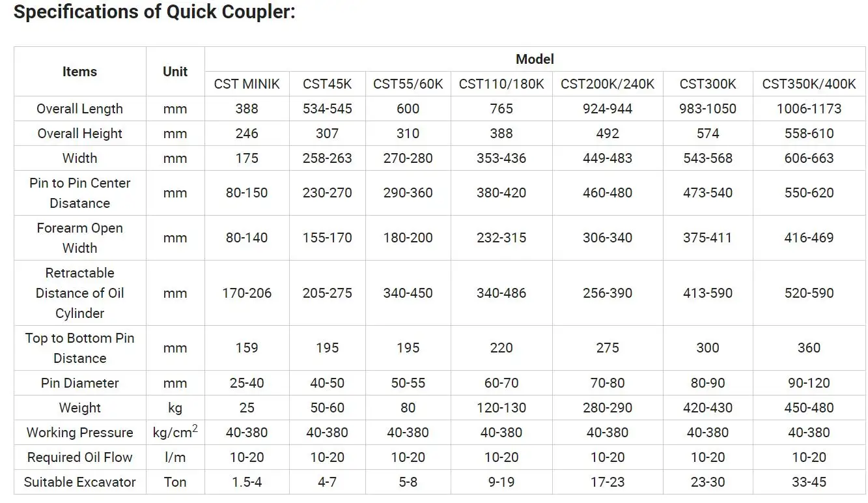Select the CST MINIK model header
868x503 pixels.
(x=247, y=84)
